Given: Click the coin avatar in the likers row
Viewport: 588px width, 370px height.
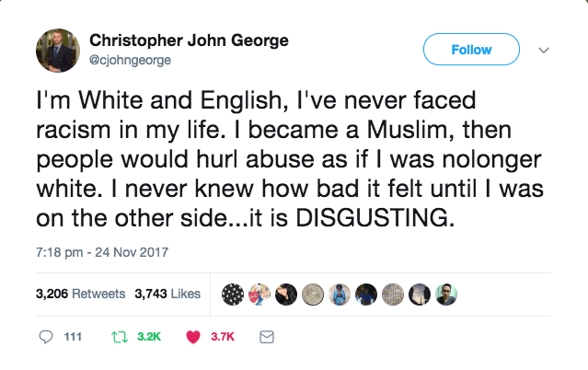Looking at the screenshot, I should click(314, 295).
